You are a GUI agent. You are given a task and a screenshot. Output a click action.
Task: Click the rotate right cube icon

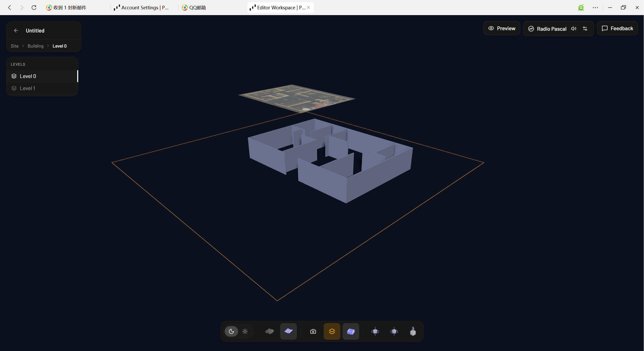[x=394, y=331]
